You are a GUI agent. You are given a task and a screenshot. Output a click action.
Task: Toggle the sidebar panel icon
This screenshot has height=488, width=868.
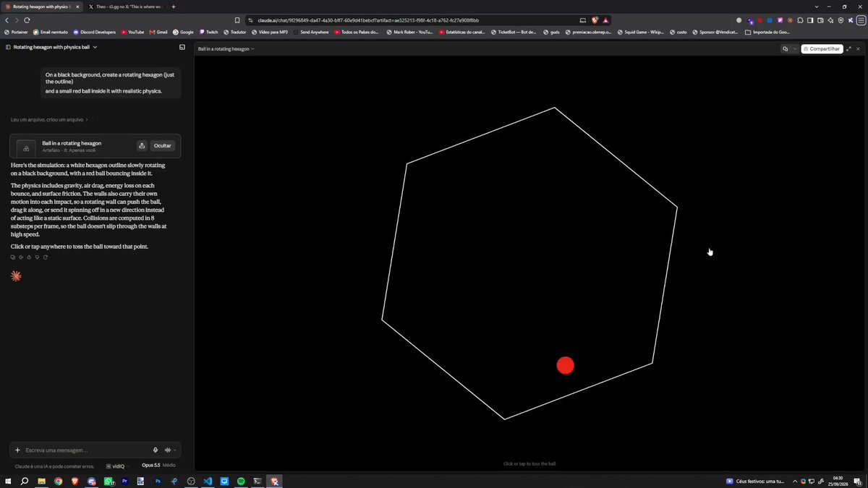8,47
